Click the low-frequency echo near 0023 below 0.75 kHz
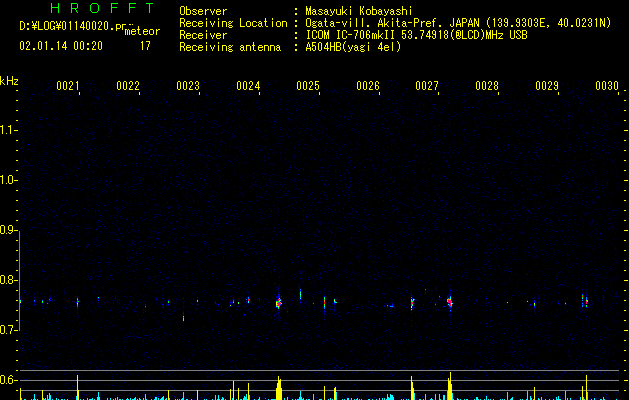 click(183, 317)
